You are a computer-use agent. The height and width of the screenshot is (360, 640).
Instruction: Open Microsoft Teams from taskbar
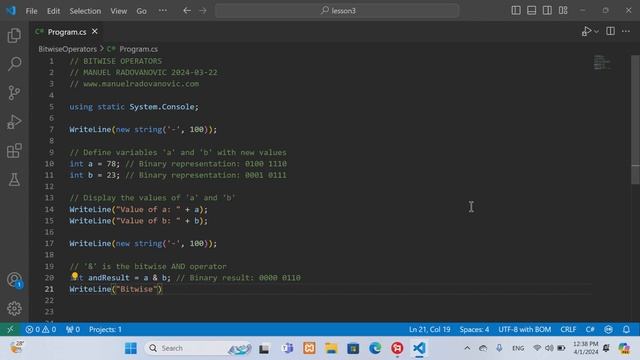tap(287, 348)
